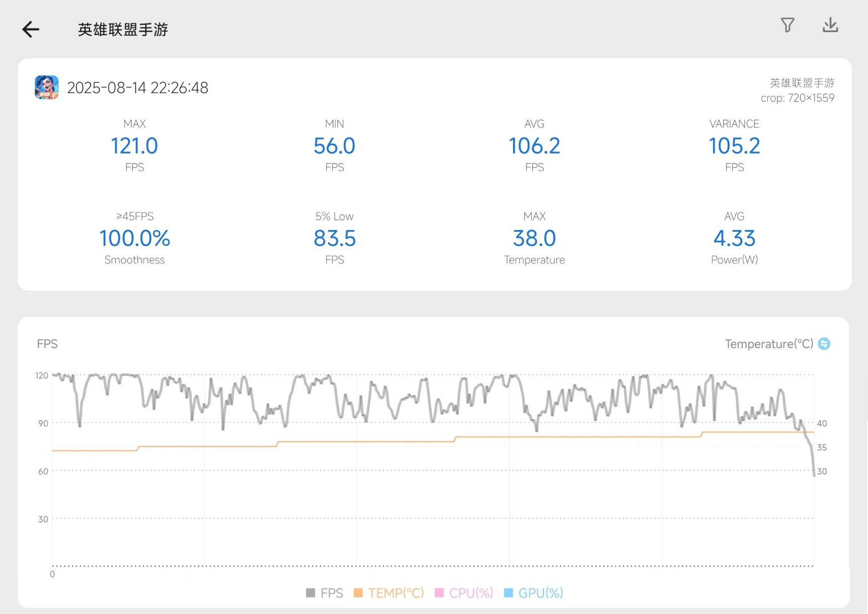Switch chart axis with Temperature swap icon
The height and width of the screenshot is (614, 868).
[824, 344]
